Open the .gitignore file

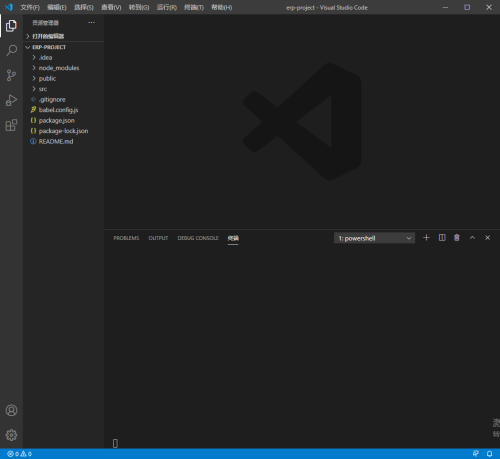[63, 99]
